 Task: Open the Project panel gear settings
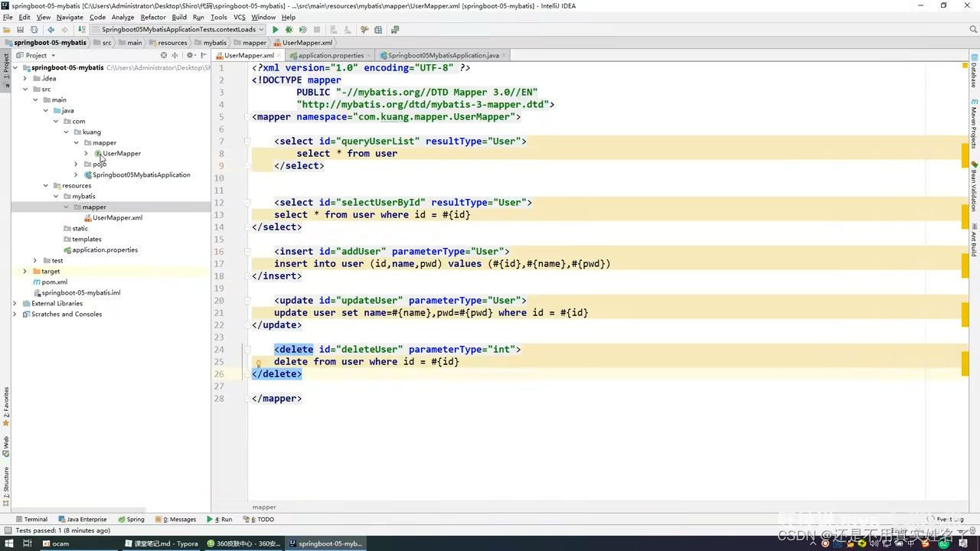[x=190, y=55]
